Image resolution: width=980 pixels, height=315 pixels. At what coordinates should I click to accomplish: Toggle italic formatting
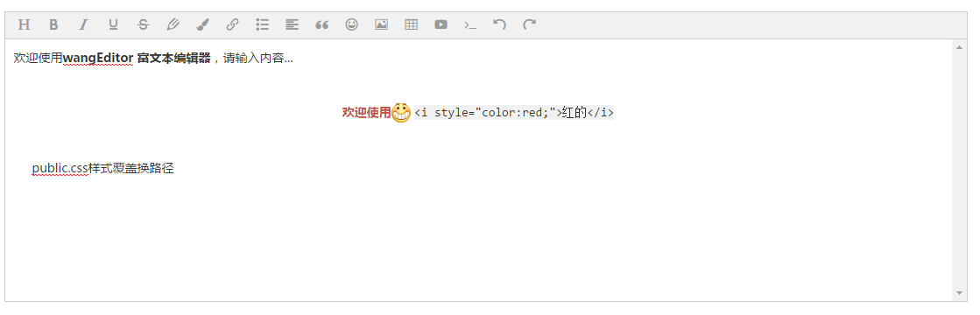pos(83,25)
